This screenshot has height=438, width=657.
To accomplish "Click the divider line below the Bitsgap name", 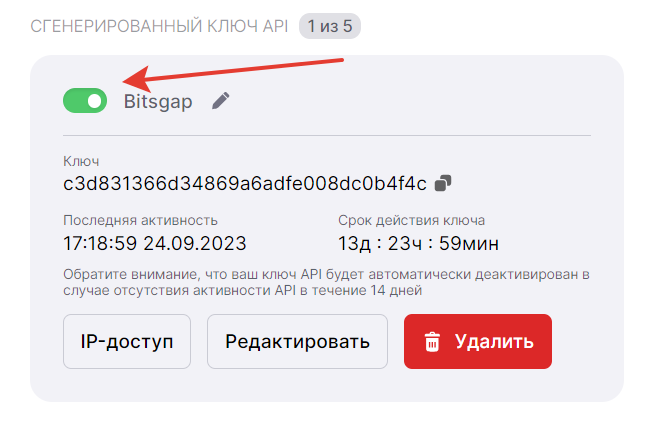I will (x=327, y=135).
